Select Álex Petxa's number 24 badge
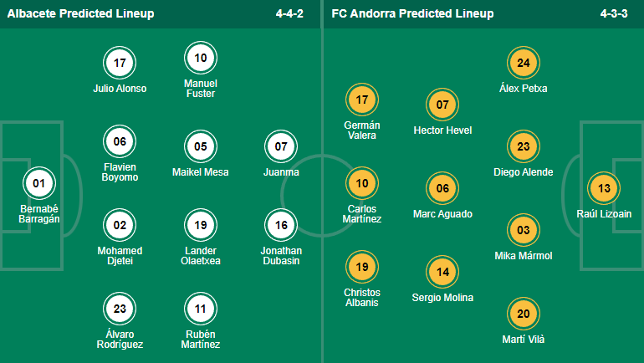This screenshot has height=363, width=644. pyautogui.click(x=524, y=63)
